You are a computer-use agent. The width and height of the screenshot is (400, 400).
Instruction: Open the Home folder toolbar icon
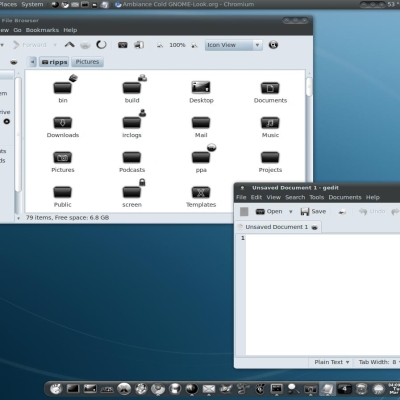(123, 45)
